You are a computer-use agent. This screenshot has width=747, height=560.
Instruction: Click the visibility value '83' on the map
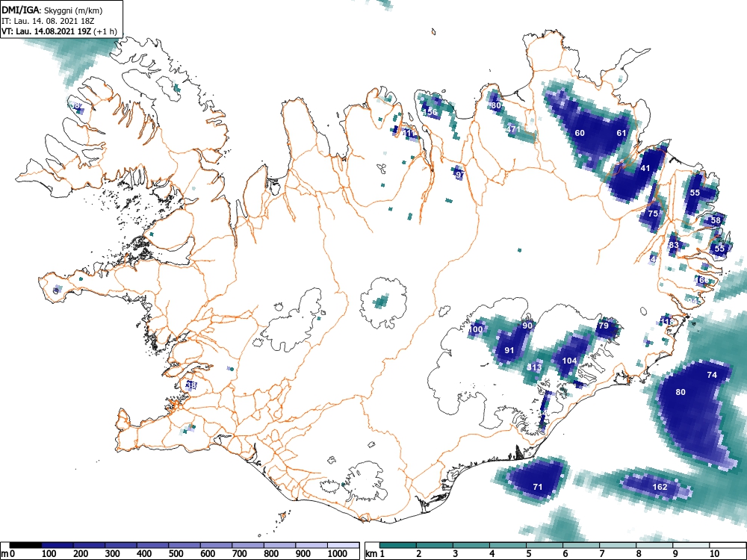tap(674, 245)
